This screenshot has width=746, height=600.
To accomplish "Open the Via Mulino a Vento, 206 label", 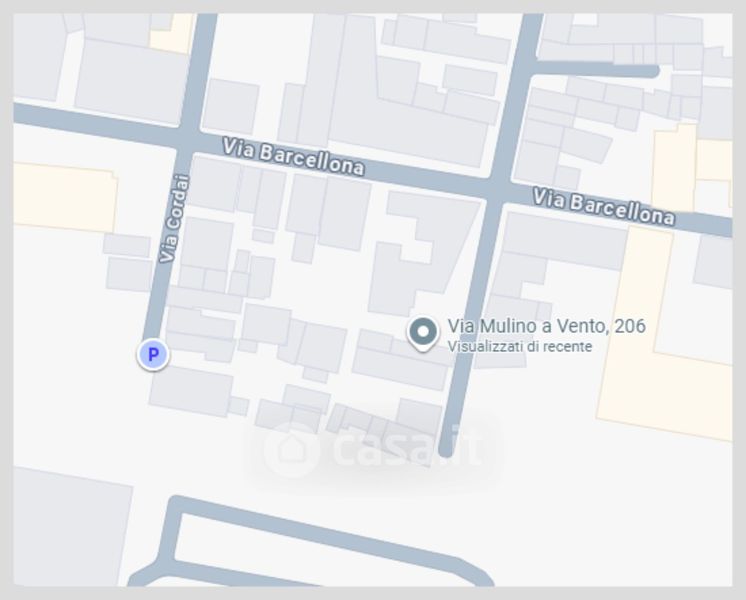I will pos(546,326).
